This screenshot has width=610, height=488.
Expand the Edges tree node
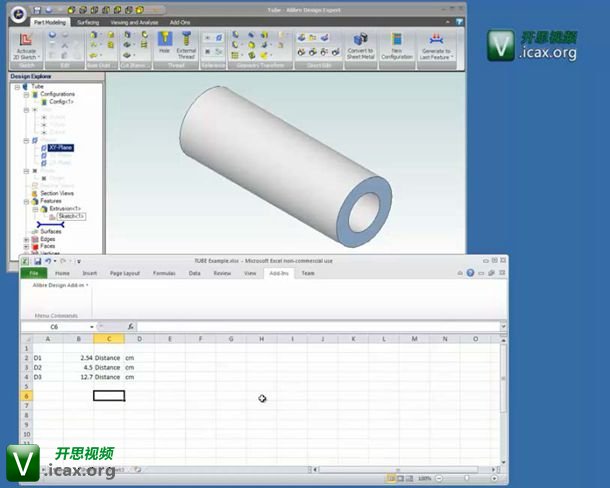tap(27, 239)
